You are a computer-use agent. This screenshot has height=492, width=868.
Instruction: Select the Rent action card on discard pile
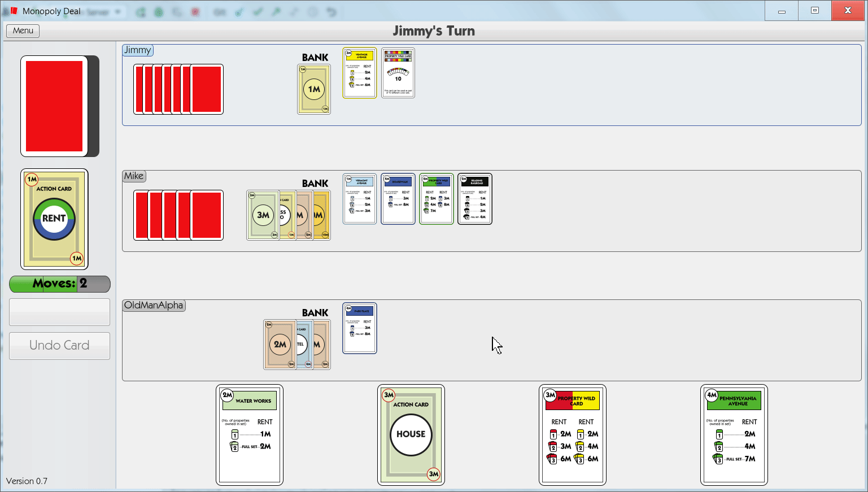tap(54, 219)
